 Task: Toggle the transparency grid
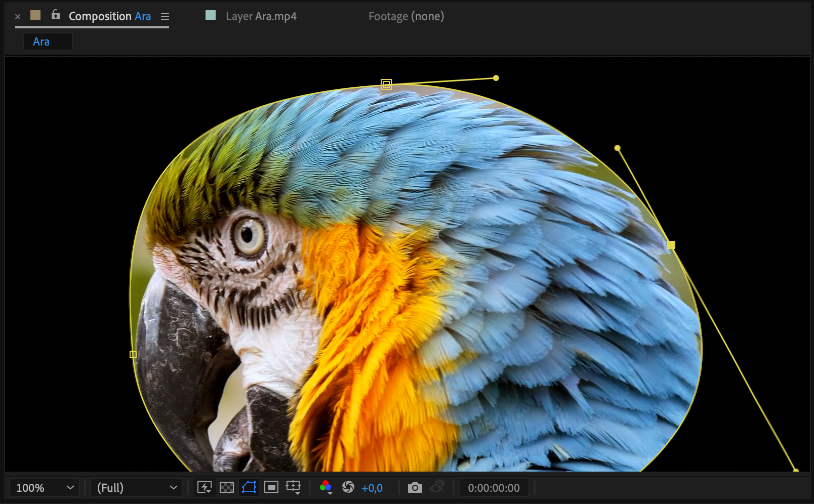pos(227,487)
